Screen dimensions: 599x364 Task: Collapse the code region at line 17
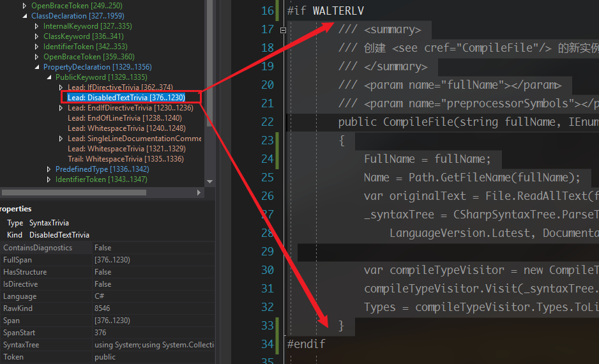(x=283, y=30)
